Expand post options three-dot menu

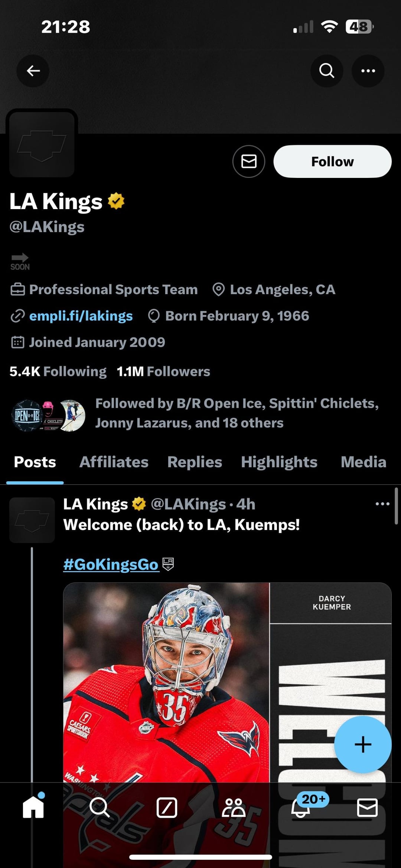tap(382, 504)
